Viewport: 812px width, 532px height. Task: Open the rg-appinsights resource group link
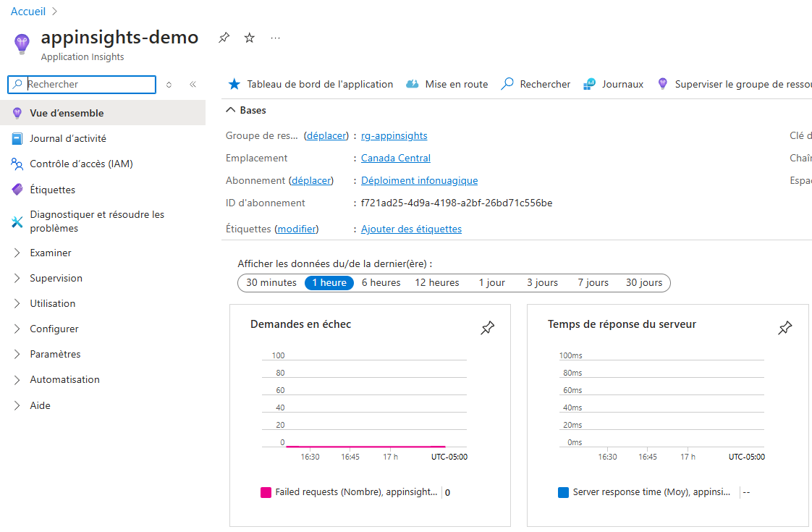pos(394,135)
